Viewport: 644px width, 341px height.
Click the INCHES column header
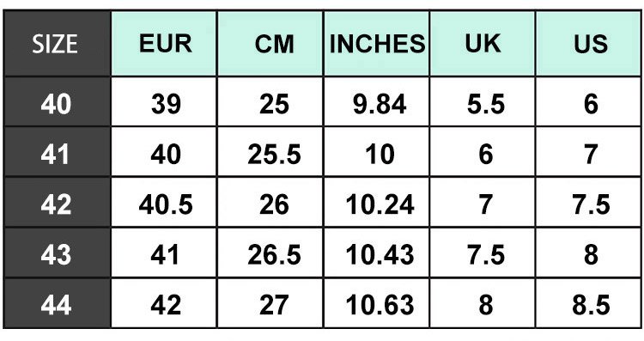point(377,44)
